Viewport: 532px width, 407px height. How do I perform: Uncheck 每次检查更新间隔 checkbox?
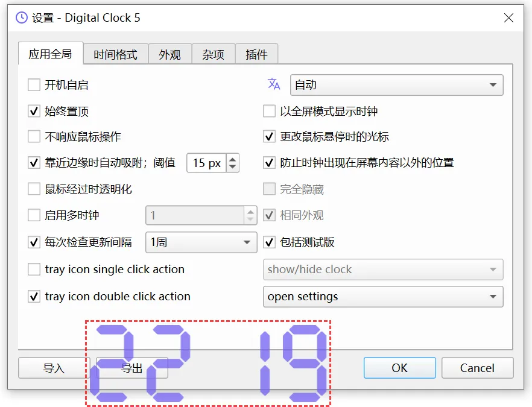pos(34,242)
